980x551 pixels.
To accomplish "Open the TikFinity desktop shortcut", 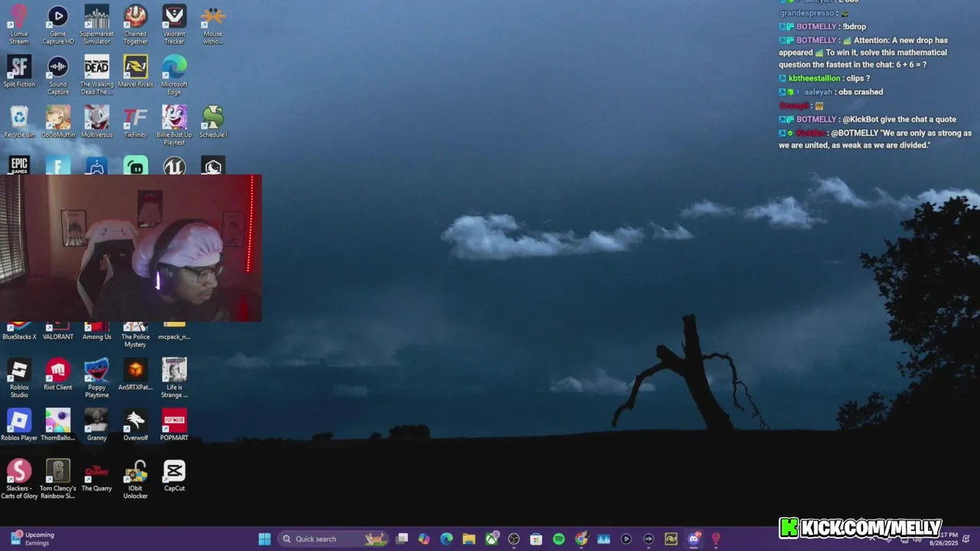I will (x=136, y=122).
